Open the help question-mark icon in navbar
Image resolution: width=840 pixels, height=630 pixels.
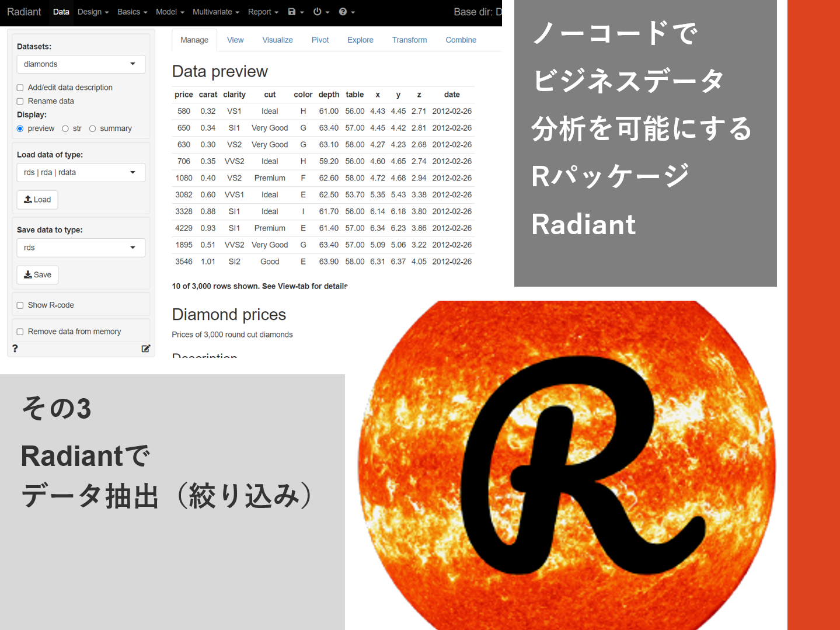tap(343, 12)
